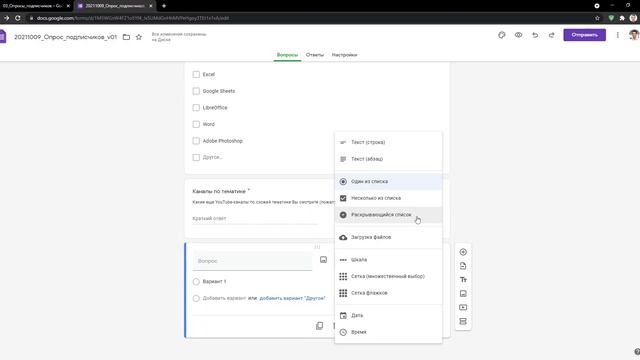The width and height of the screenshot is (640, 360).
Task: Click the form title 20211009_Опрос_подписчиков_v01
Action: (65, 37)
